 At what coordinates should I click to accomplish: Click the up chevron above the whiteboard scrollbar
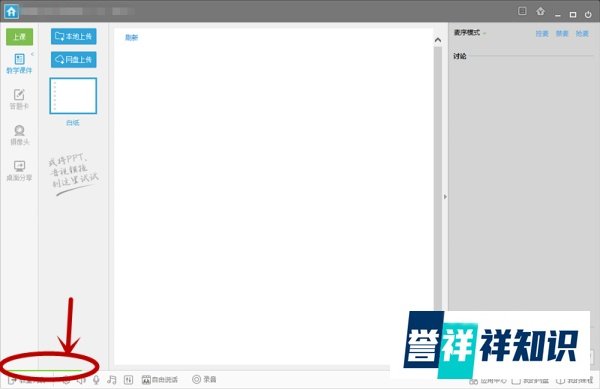pos(438,40)
